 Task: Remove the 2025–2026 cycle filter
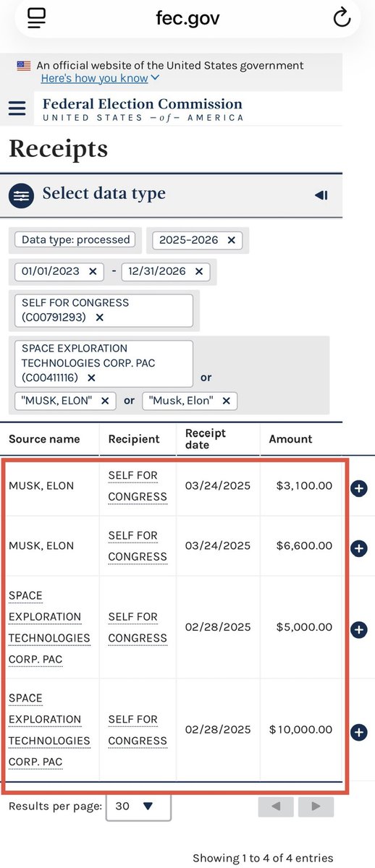click(x=231, y=239)
